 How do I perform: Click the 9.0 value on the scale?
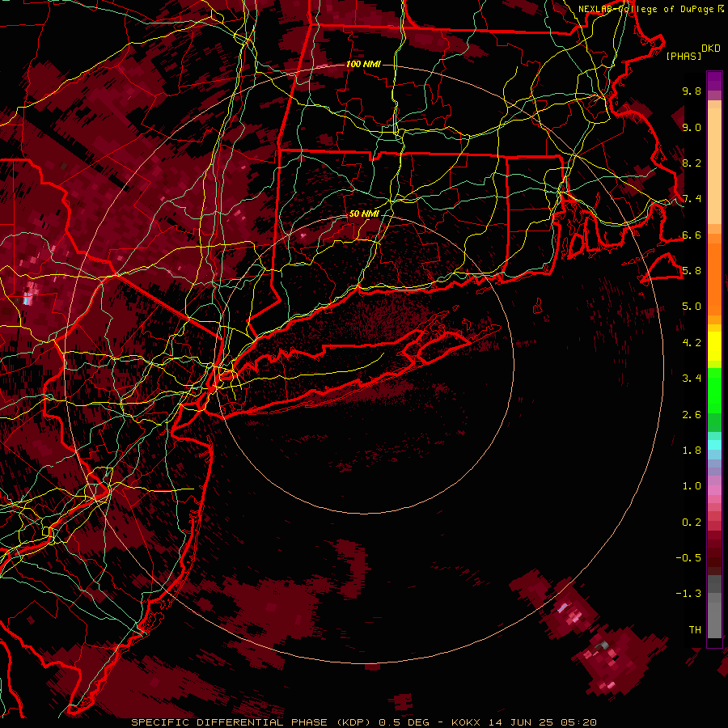click(692, 127)
